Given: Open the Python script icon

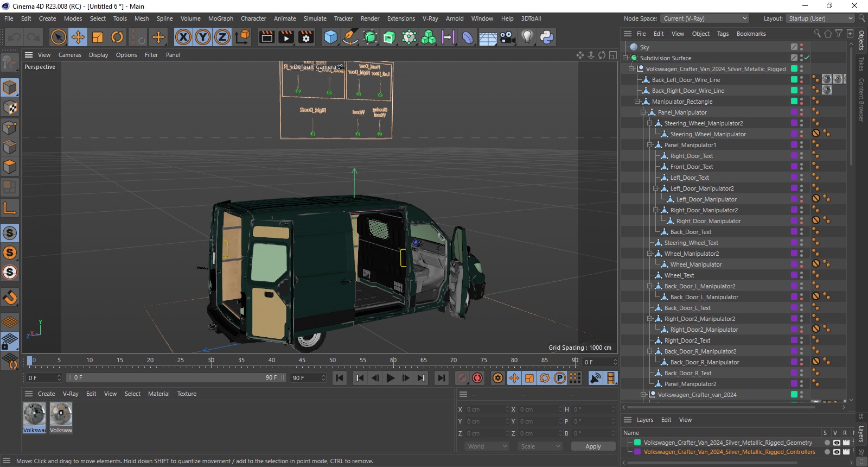Looking at the screenshot, I should (x=547, y=37).
